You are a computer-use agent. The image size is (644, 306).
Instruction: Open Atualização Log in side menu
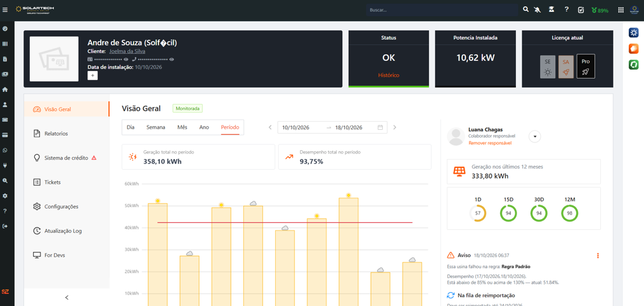pos(66,231)
